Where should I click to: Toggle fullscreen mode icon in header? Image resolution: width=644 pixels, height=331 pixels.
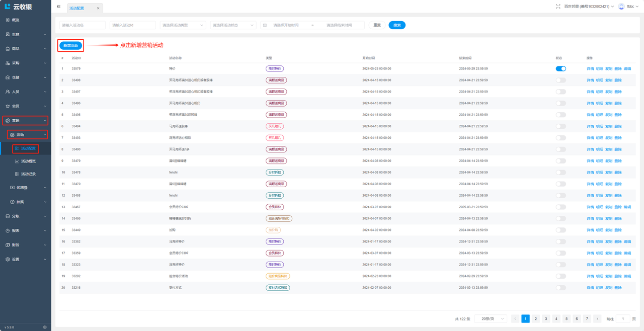(558, 7)
